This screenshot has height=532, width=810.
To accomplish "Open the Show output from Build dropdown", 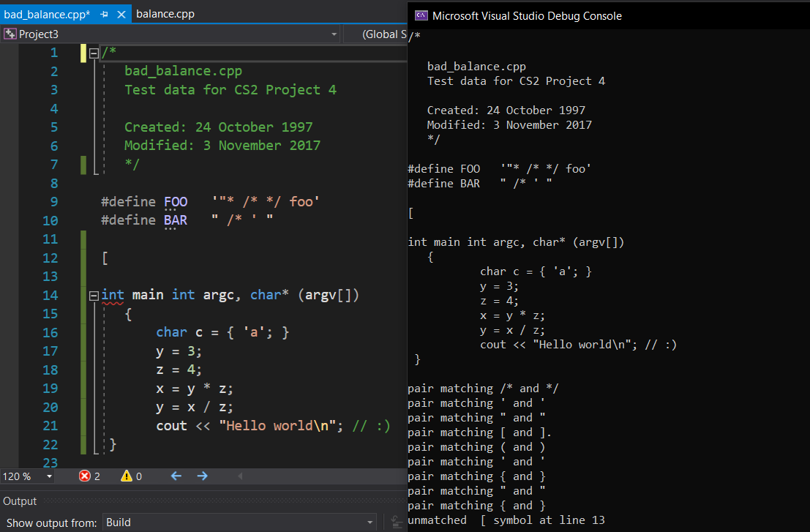I will [369, 522].
